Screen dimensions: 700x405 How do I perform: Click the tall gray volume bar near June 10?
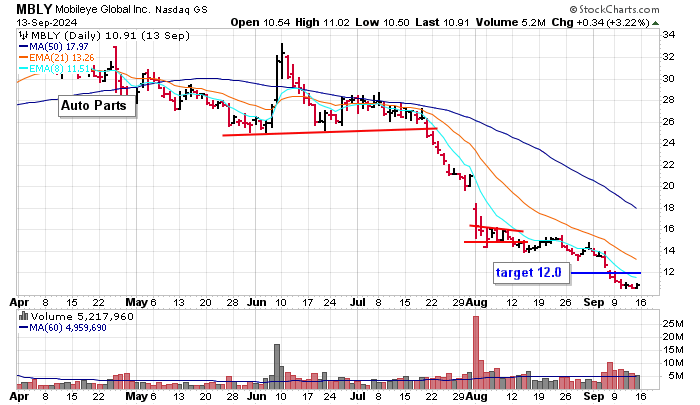tap(277, 367)
